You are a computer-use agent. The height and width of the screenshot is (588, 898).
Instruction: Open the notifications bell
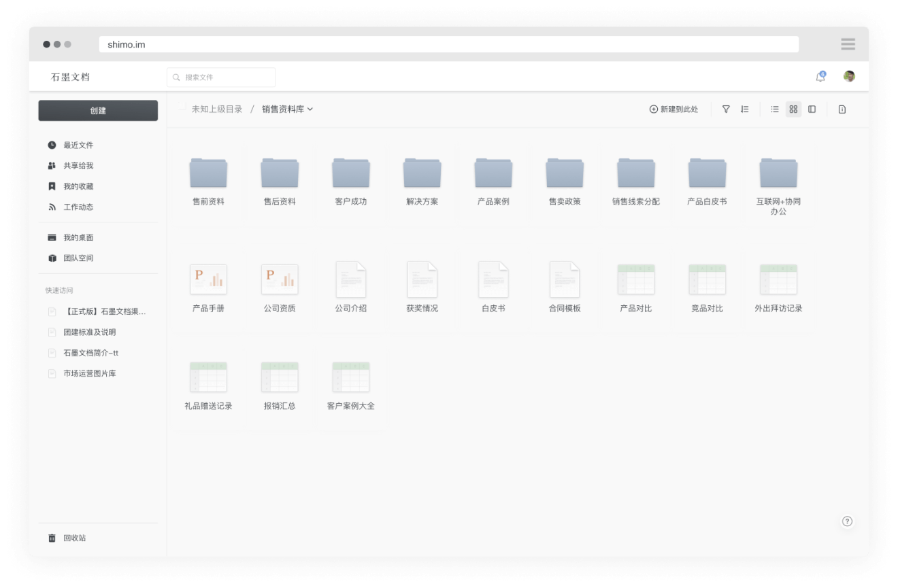tap(821, 77)
